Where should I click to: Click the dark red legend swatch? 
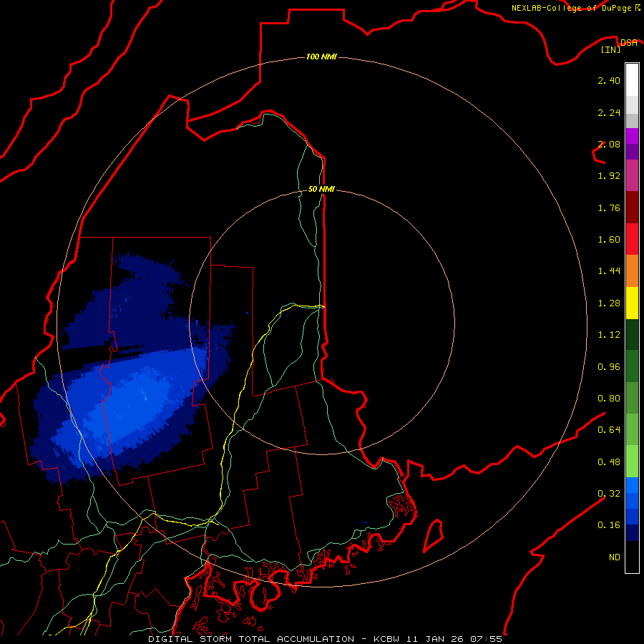pos(632,208)
